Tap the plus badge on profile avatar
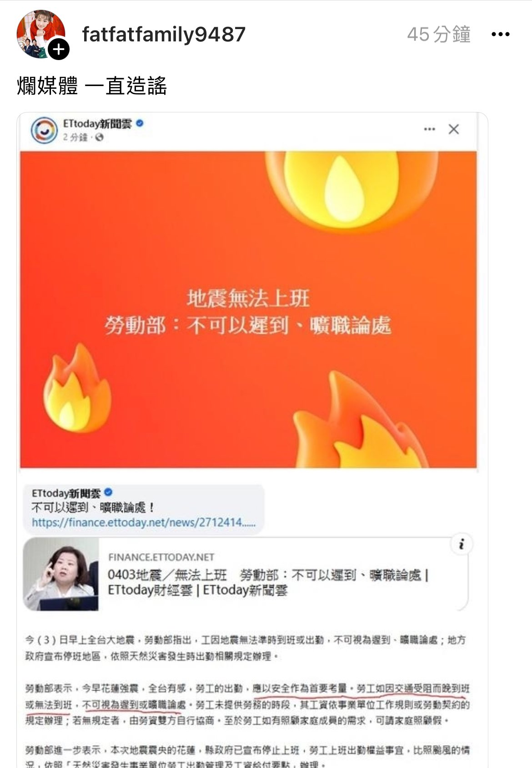532x768 pixels. pyautogui.click(x=59, y=49)
